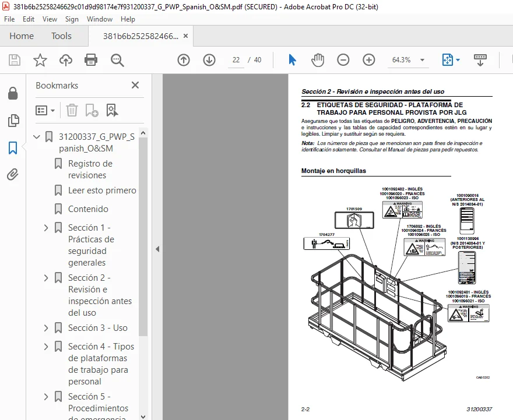Expand Sección 1 bookmark
This screenshot has width=513, height=420.
tap(46, 228)
